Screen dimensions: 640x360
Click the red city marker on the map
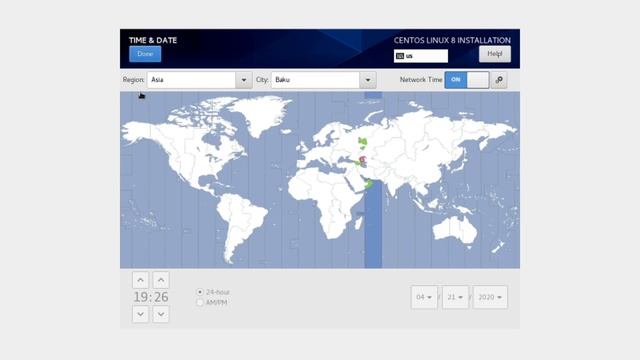[x=362, y=160]
